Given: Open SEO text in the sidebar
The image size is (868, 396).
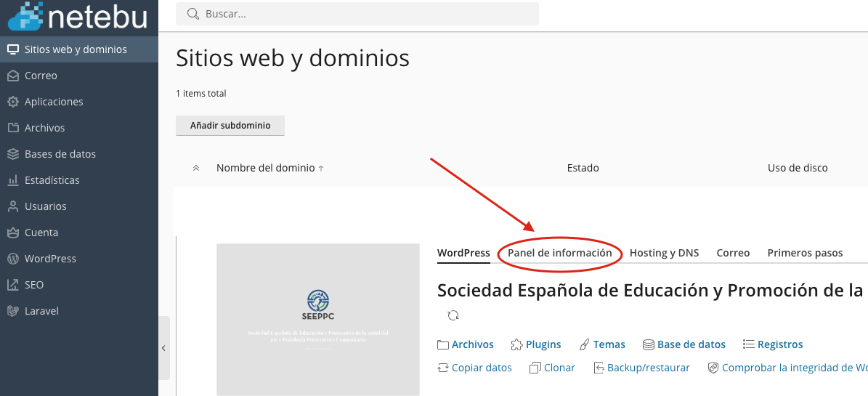Looking at the screenshot, I should 33,285.
